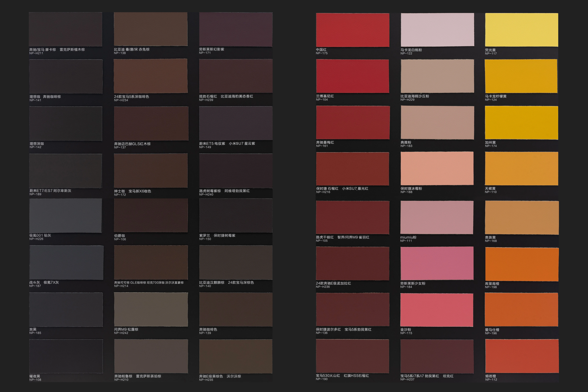Click the NP-H237 code text

pos(407,379)
